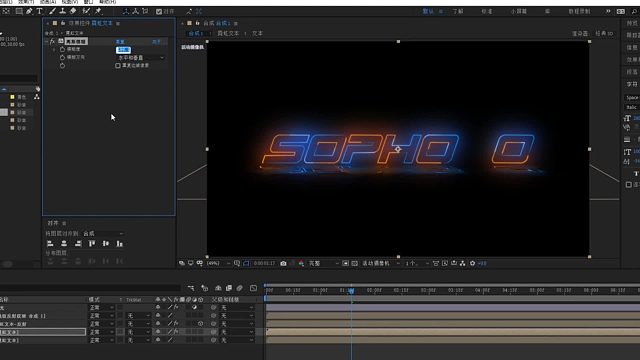The height and width of the screenshot is (360, 640).
Task: Switch to the 小屏幕 workspace
Action: 518,11
